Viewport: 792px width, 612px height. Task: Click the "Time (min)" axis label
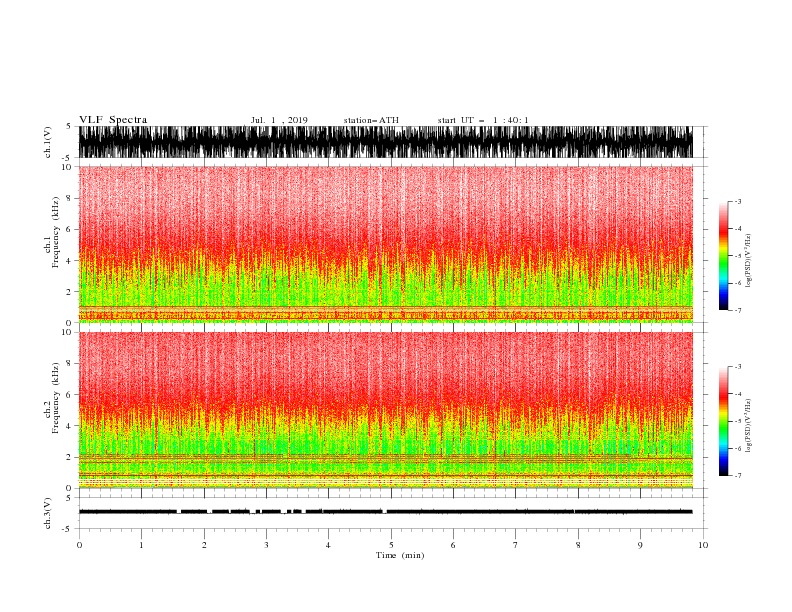[x=400, y=555]
